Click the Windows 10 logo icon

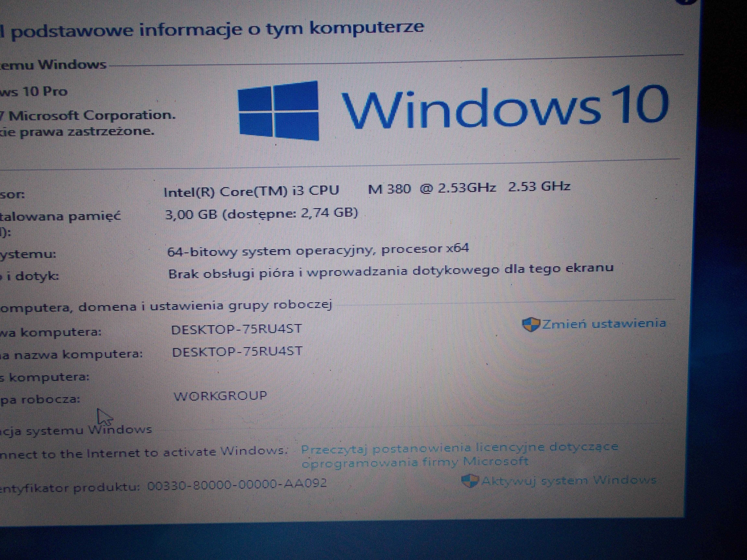click(x=279, y=110)
